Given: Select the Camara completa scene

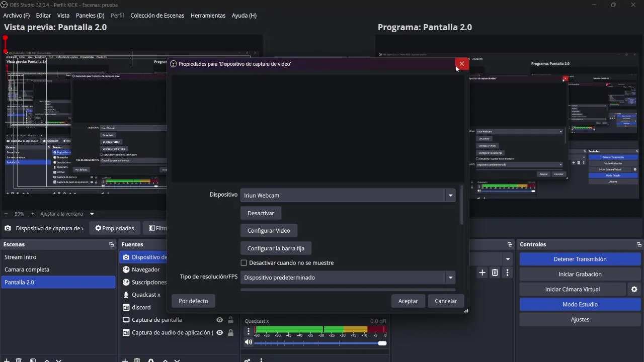Looking at the screenshot, I should tap(58, 269).
